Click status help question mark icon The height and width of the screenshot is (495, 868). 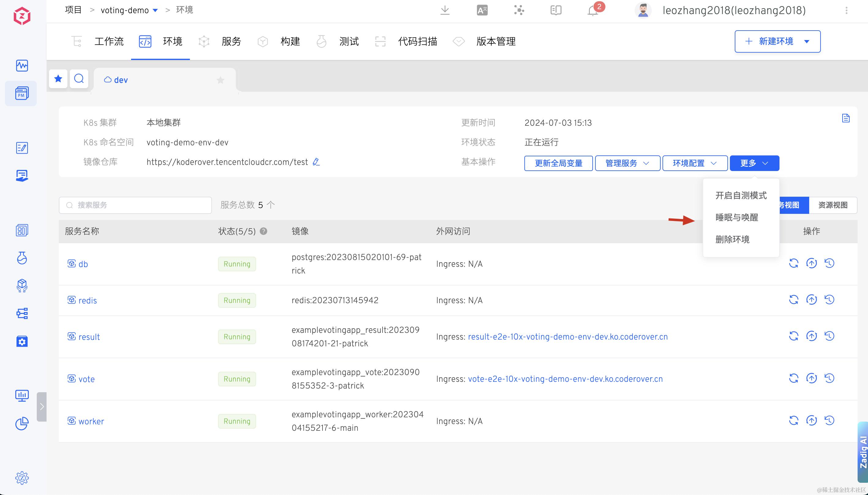click(263, 231)
